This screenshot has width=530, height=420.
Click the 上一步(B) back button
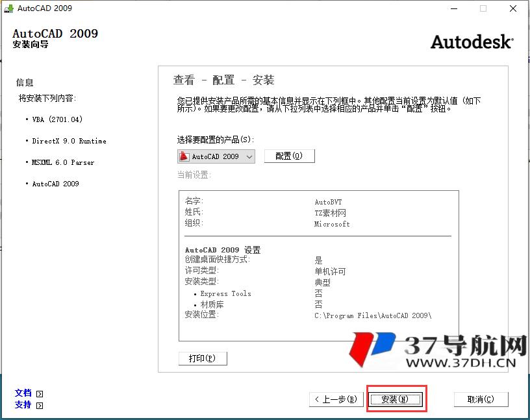click(336, 399)
